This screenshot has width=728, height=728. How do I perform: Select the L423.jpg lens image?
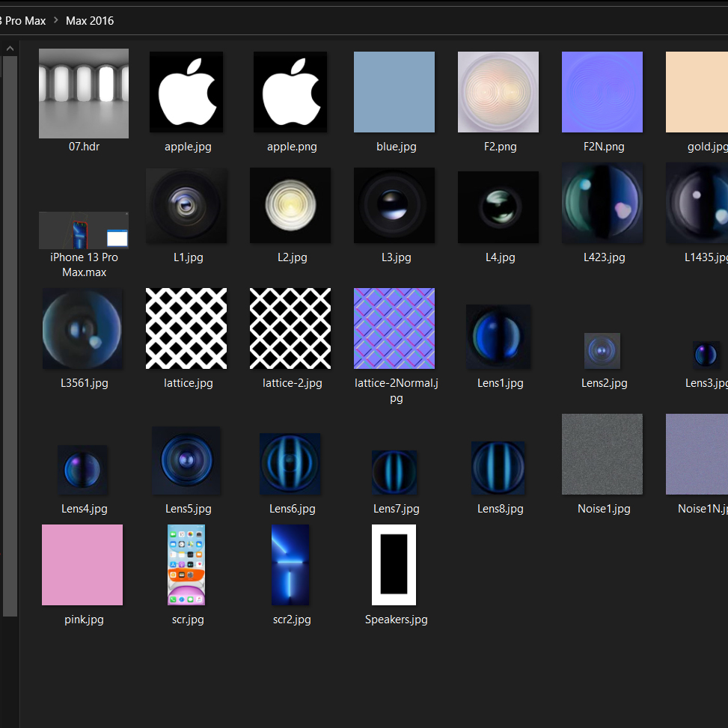click(x=602, y=203)
